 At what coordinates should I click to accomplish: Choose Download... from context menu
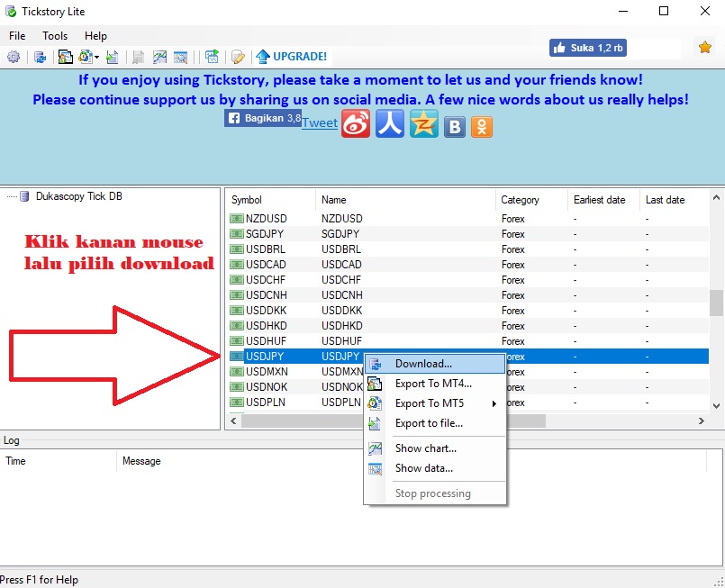[x=435, y=364]
